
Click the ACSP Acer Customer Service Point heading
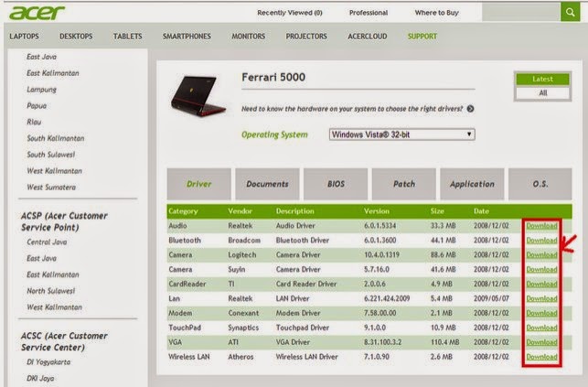click(64, 221)
